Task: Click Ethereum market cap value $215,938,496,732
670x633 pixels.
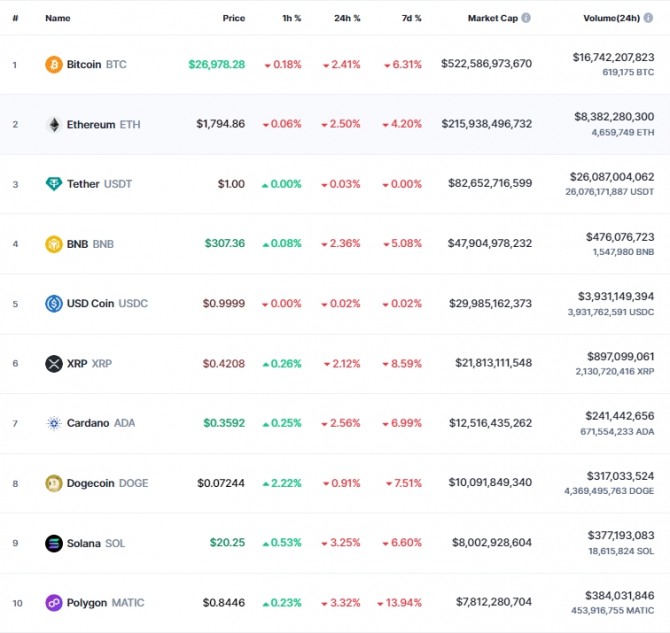Action: coord(487,124)
